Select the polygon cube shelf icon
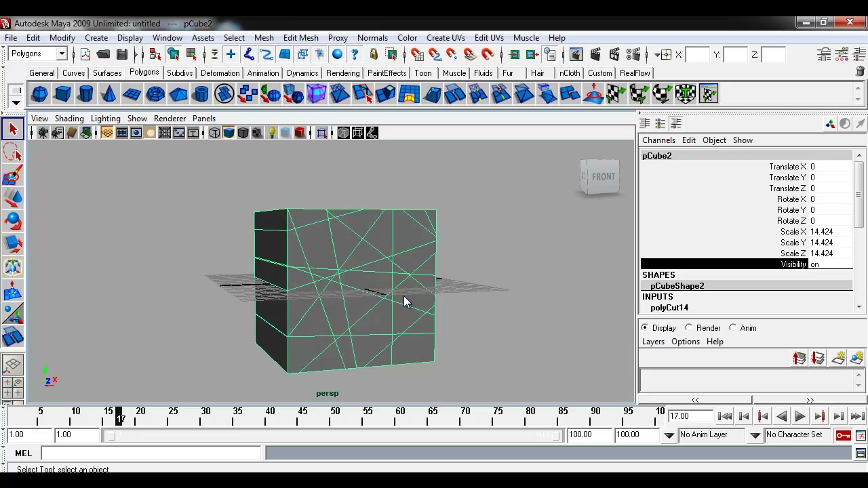Image resolution: width=868 pixels, height=488 pixels. click(62, 94)
